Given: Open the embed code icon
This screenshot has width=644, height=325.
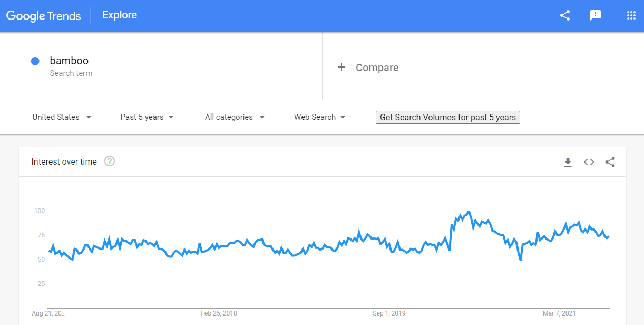Looking at the screenshot, I should [589, 162].
